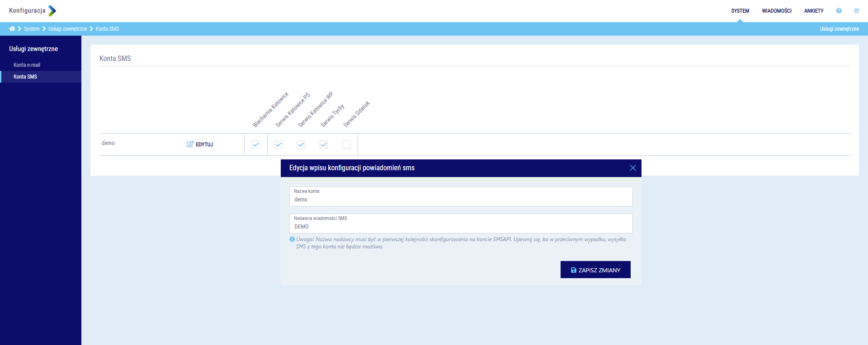
Task: Select Konta SMS in sidebar
Action: coord(25,77)
